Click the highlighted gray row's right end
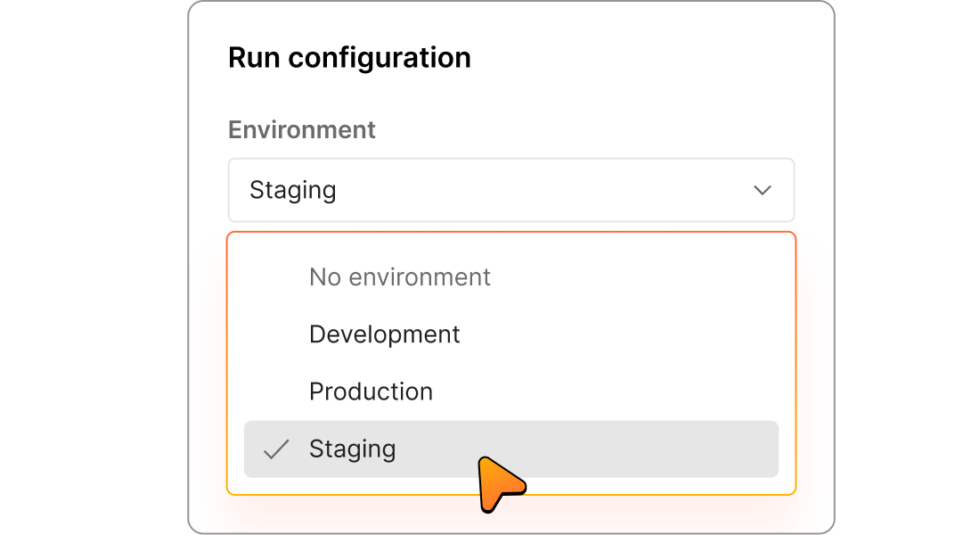The width and height of the screenshot is (980, 535). 748,449
